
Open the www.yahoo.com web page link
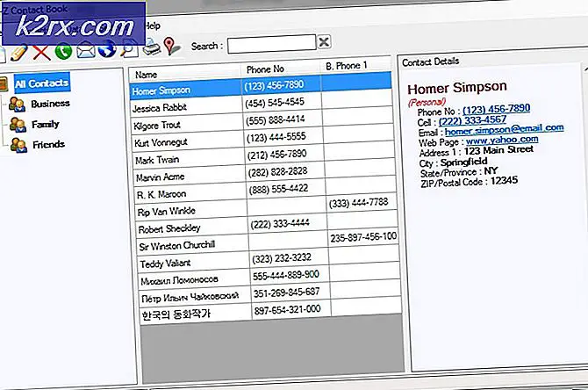click(x=502, y=141)
